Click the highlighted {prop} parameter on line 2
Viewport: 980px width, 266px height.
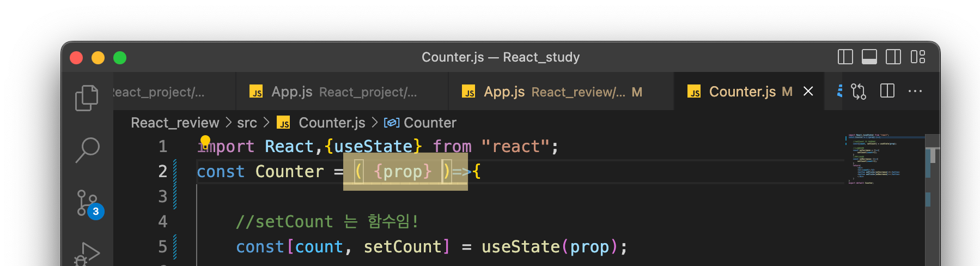[403, 172]
